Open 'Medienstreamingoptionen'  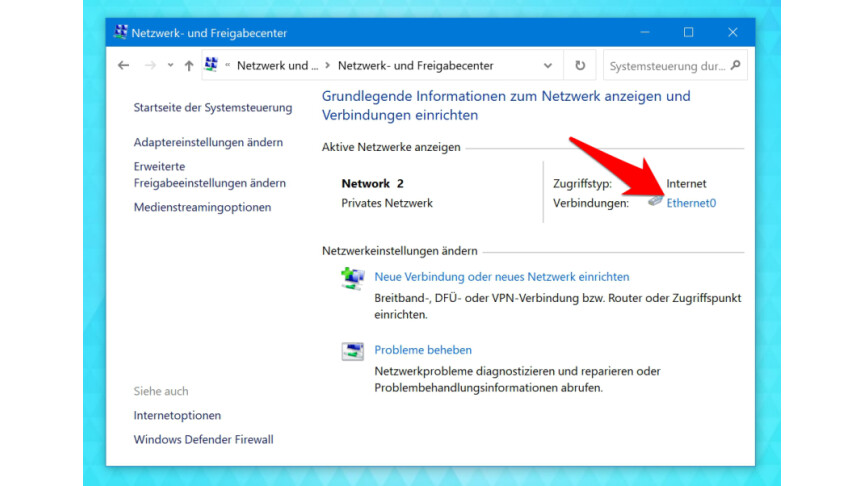point(202,207)
